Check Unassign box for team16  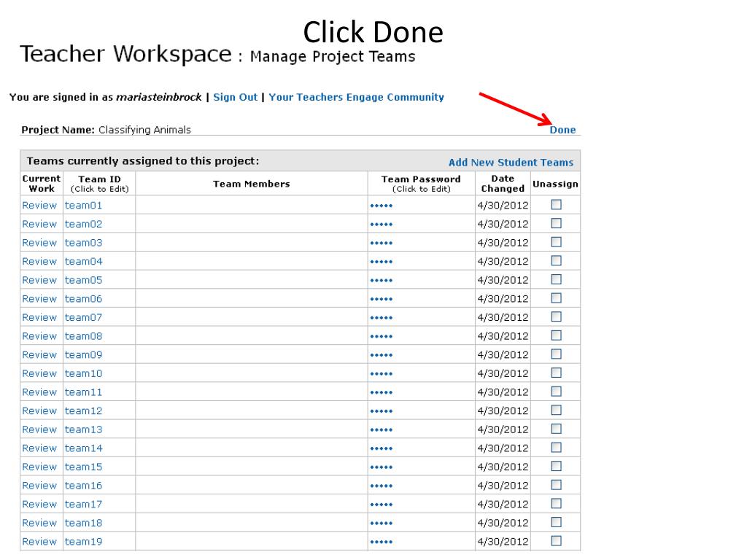556,485
